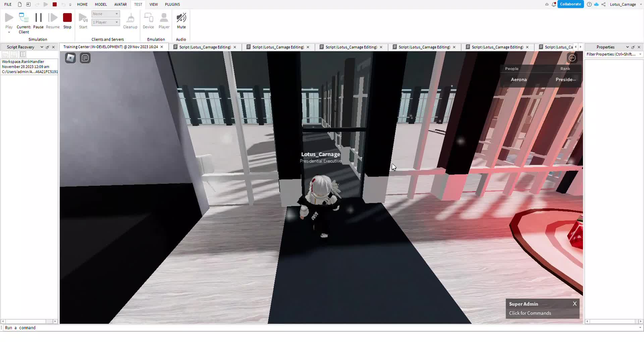
Task: Open the help question mark icon
Action: (590, 4)
